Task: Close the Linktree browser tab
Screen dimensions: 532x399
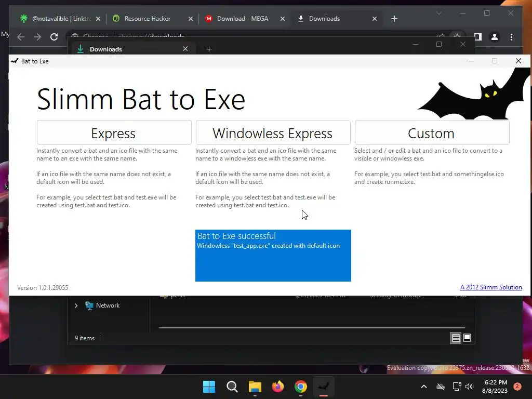Action: click(x=98, y=19)
